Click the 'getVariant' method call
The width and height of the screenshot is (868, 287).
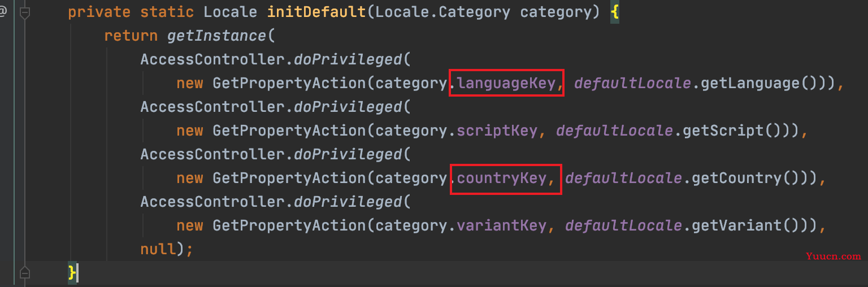click(737, 225)
